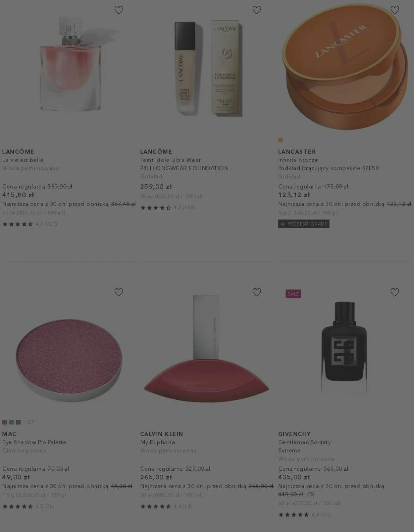
Task: Click the plus icon on Prezent Gratis badge
Action: point(283,224)
